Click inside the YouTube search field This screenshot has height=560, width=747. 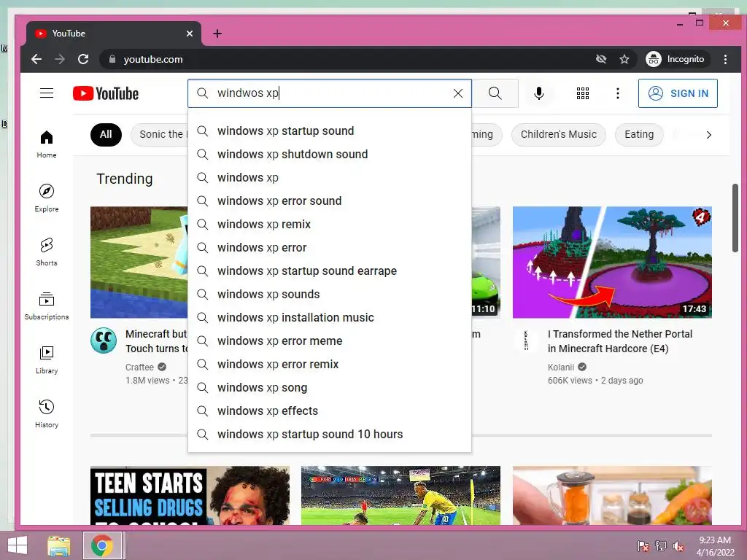pos(329,93)
